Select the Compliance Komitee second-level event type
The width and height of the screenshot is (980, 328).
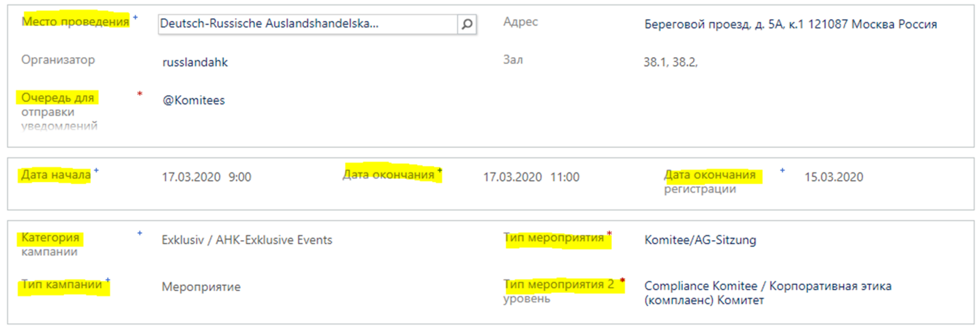coord(768,293)
